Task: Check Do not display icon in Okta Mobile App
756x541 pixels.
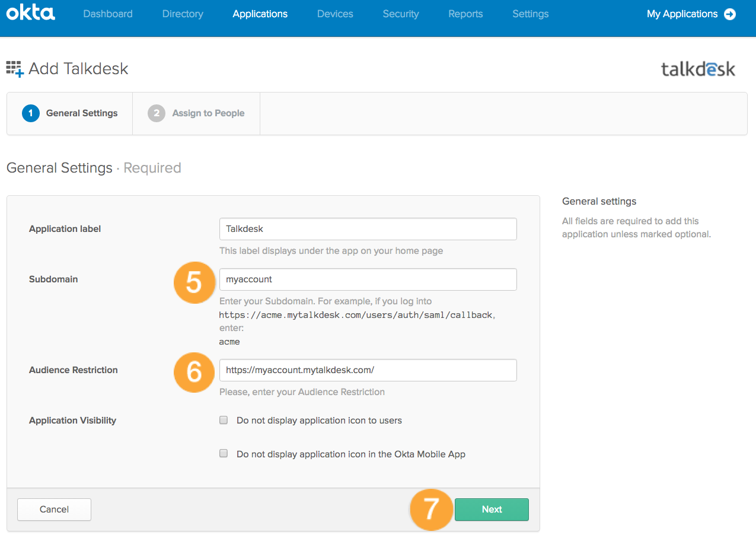Action: point(224,454)
